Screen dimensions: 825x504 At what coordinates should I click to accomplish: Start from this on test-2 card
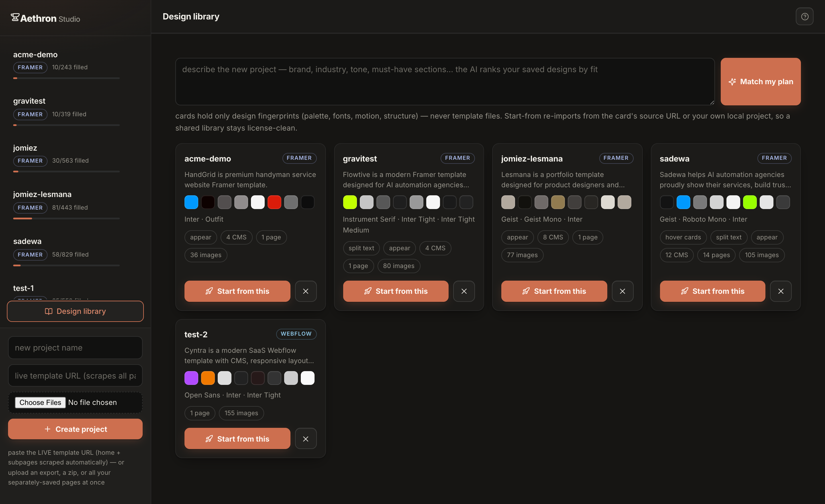point(237,439)
